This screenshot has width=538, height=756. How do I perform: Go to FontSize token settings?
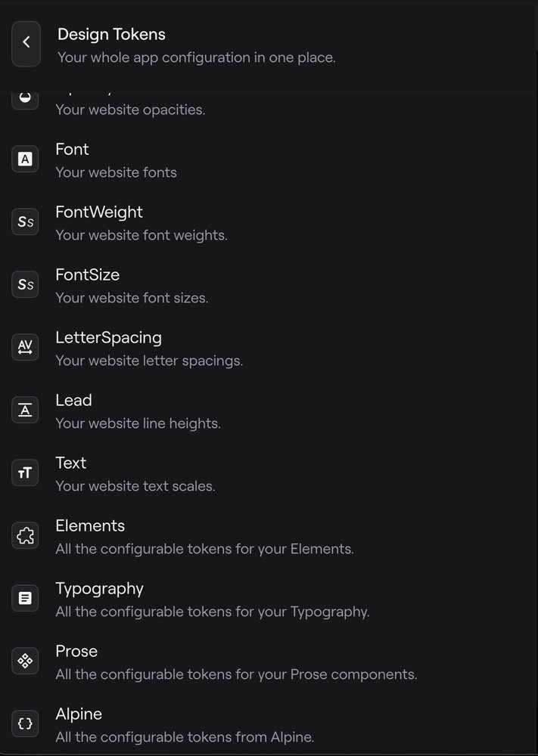pyautogui.click(x=87, y=275)
